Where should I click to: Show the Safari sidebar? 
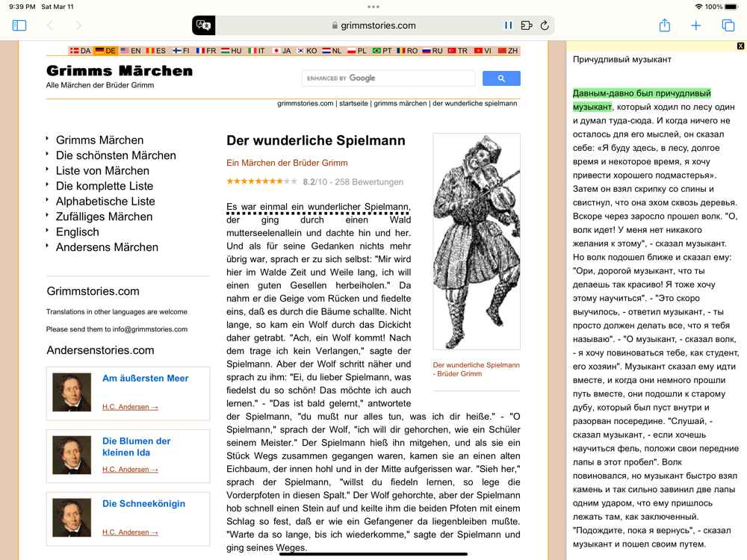pos(19,25)
